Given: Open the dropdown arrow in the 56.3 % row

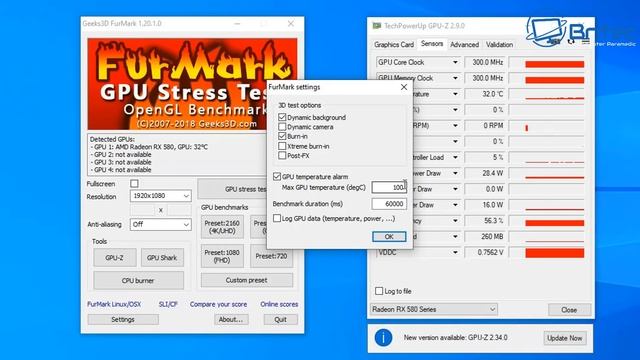Looking at the screenshot, I should [x=455, y=221].
